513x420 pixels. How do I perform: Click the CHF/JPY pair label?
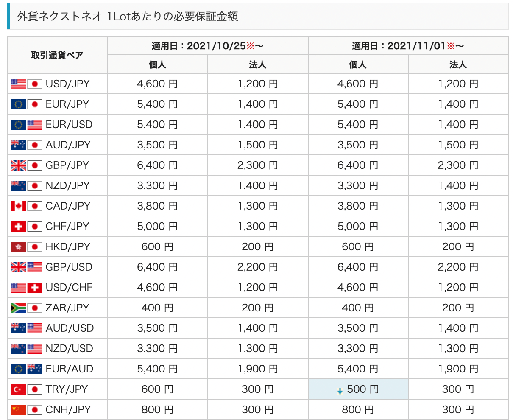(67, 227)
